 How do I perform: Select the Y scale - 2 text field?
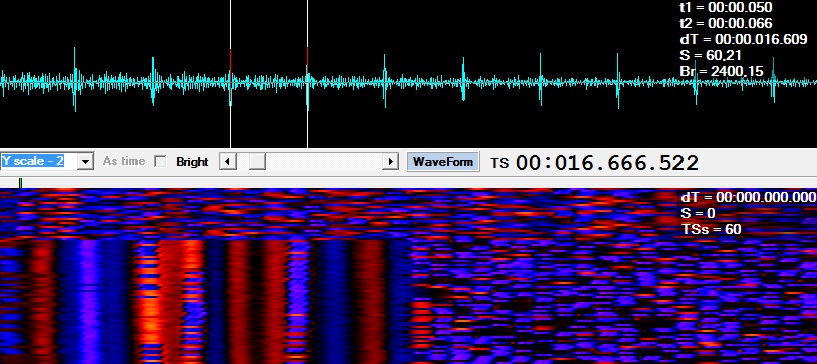[39, 161]
